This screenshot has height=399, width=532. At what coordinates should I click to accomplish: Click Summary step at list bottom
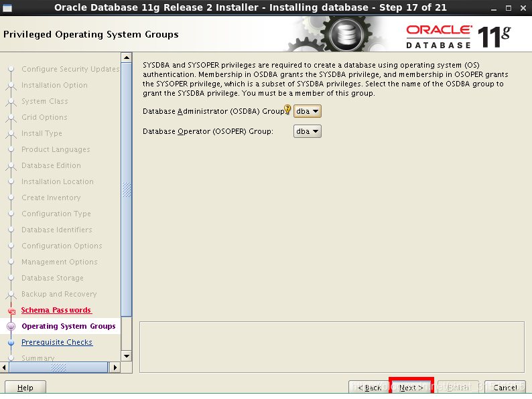[38, 358]
